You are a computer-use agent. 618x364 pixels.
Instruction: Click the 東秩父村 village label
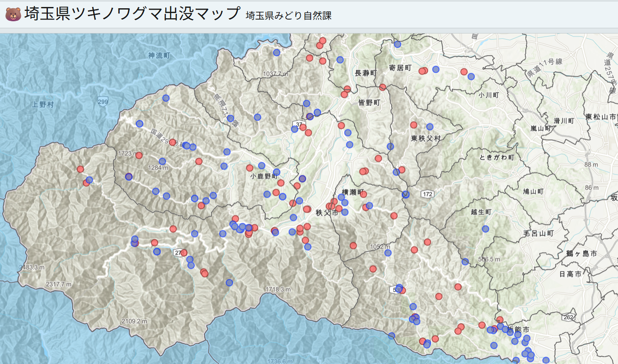tap(426, 138)
